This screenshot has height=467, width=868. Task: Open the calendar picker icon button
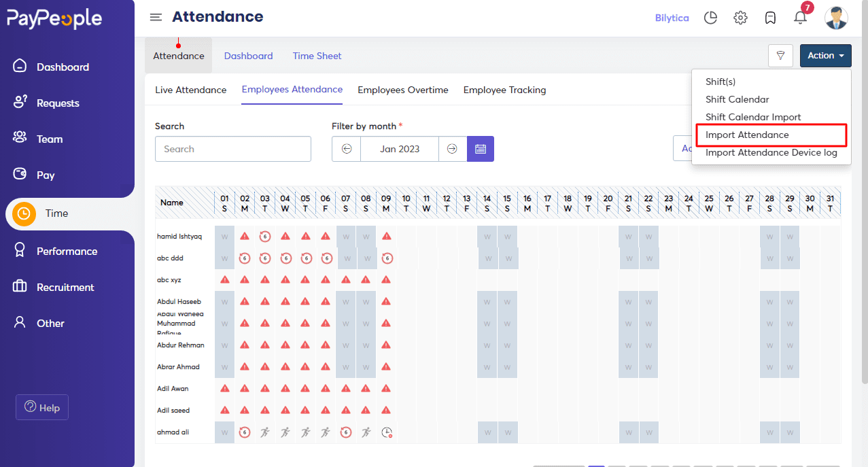(x=481, y=149)
